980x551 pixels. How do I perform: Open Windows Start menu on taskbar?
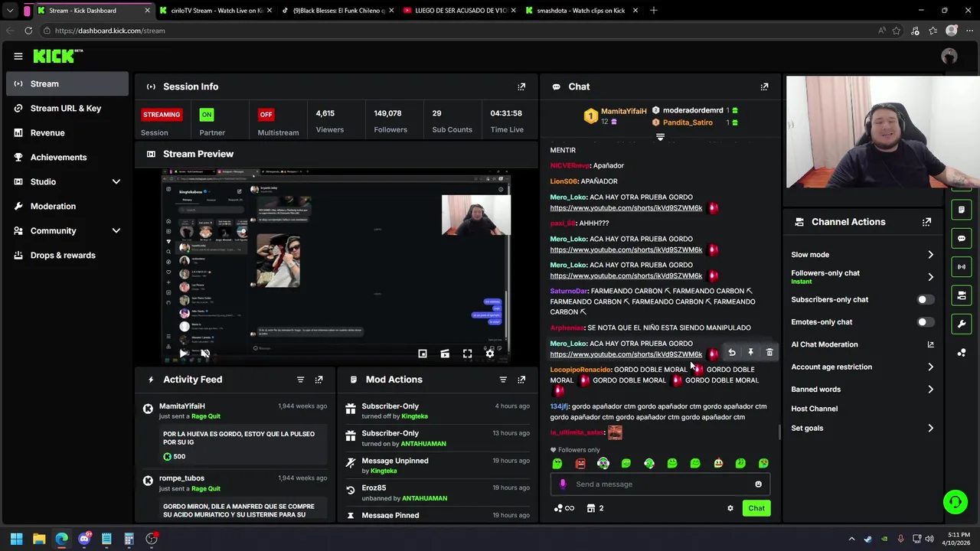16,539
